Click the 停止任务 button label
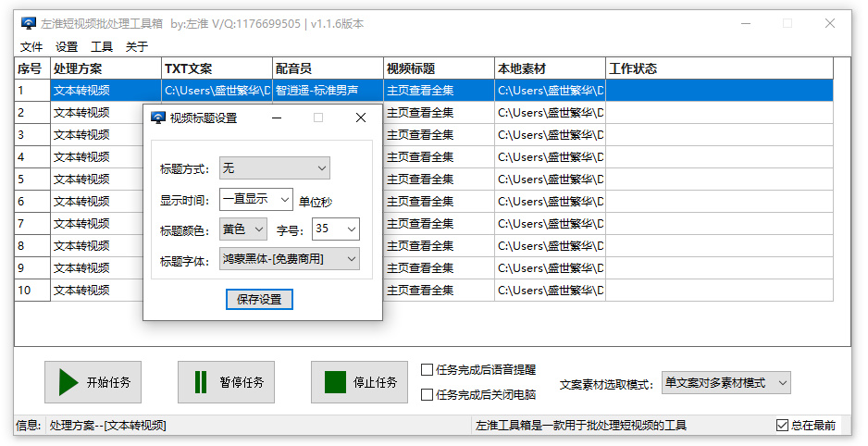 pyautogui.click(x=376, y=382)
